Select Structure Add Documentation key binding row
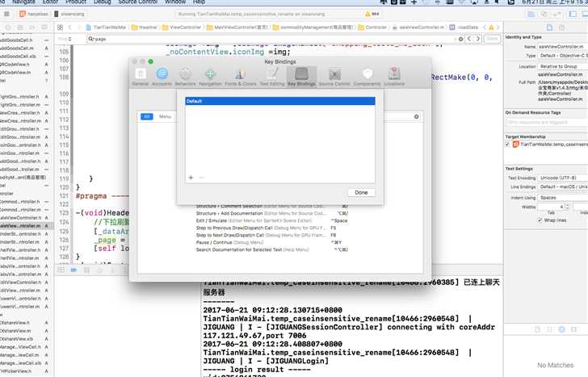Image resolution: width=588 pixels, height=377 pixels. pos(272,213)
